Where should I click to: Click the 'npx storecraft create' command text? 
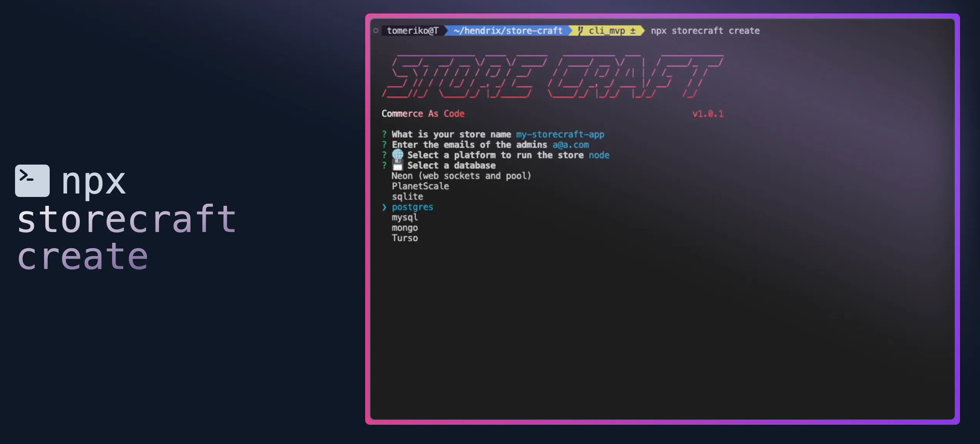705,30
